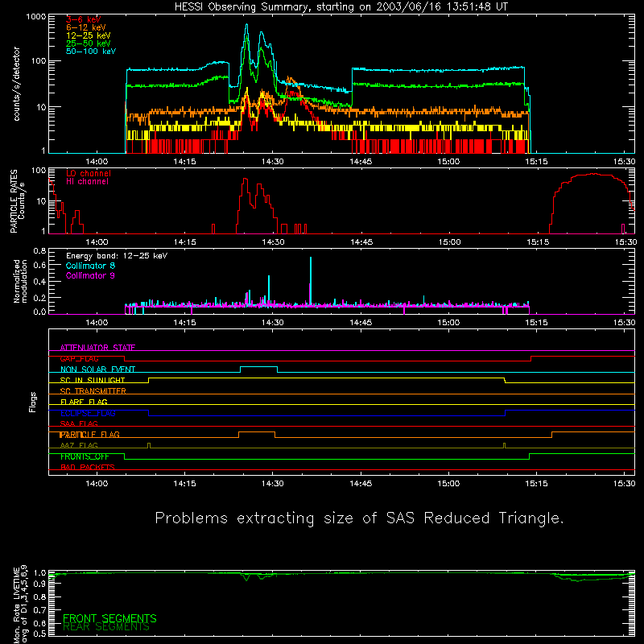Click the FRONT SEGMENTS legend label
This screenshot has height=644, width=644.
(109, 618)
